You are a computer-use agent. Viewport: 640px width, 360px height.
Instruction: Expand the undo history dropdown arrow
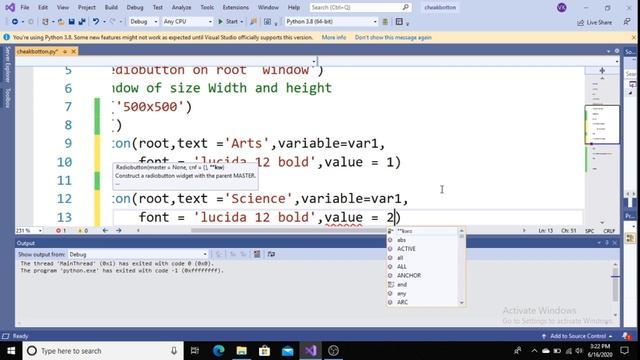[x=104, y=22]
